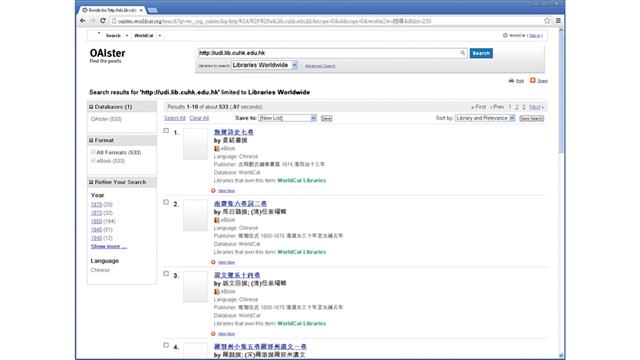Click the Save button
Image resolution: width=640 pixels, height=360 pixels.
pyautogui.click(x=326, y=118)
